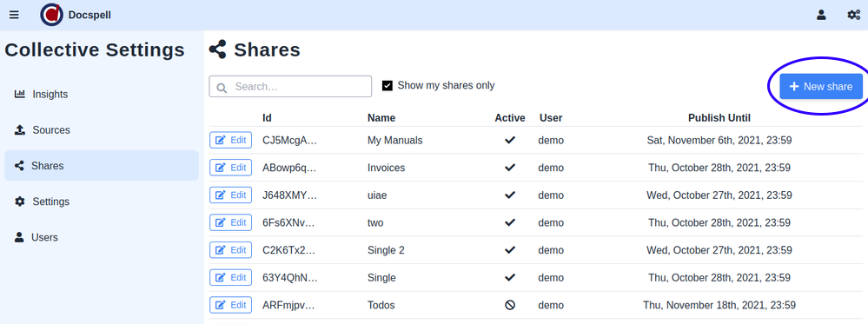Edit the Invoices share

231,168
